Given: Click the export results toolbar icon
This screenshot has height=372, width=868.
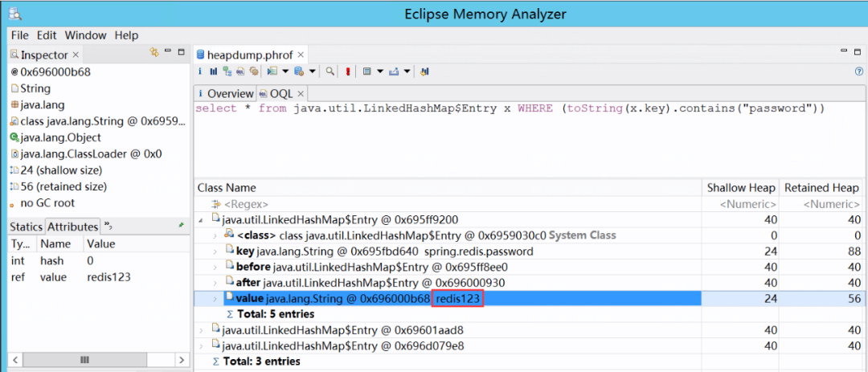Looking at the screenshot, I should 394,72.
